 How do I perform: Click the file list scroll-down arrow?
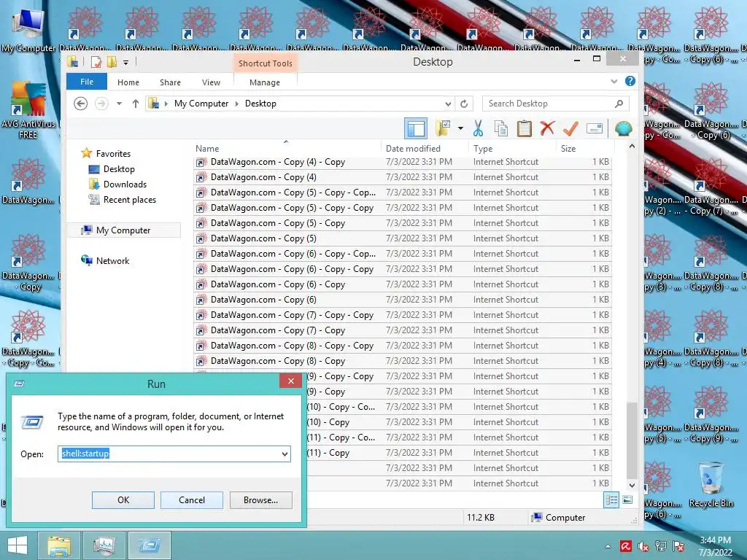(632, 485)
